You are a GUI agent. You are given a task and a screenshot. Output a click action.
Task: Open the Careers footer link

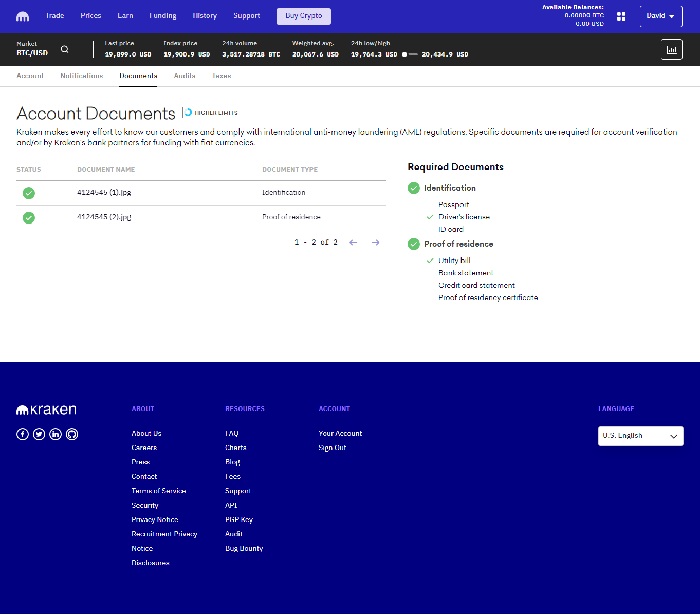click(144, 448)
